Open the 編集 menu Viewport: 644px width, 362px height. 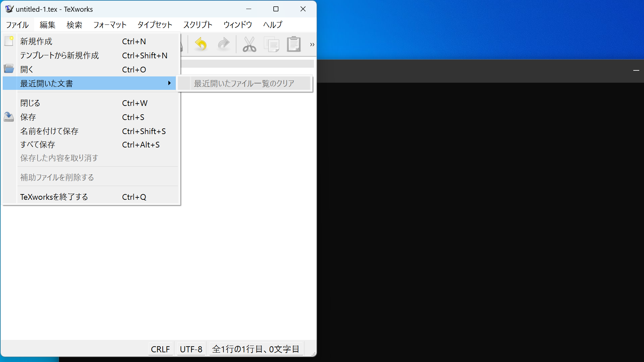click(x=47, y=25)
